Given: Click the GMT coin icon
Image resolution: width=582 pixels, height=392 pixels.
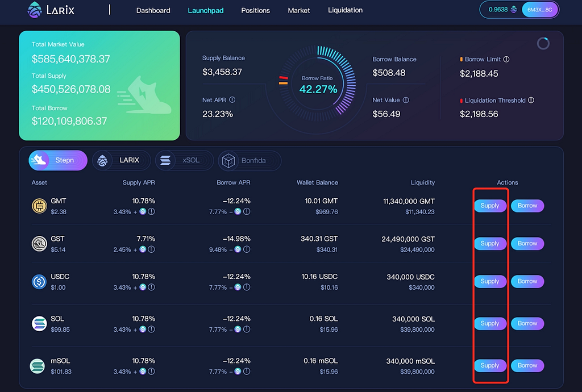Looking at the screenshot, I should click(39, 206).
